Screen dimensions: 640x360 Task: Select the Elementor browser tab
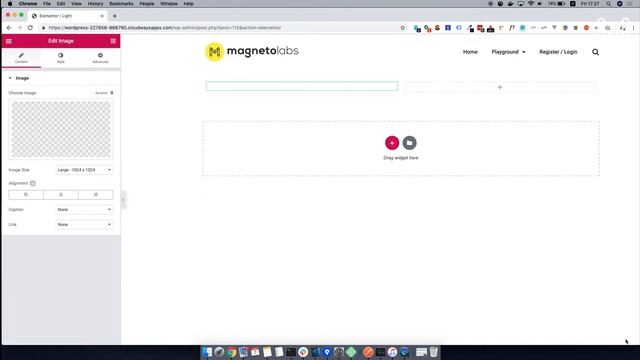pos(68,16)
